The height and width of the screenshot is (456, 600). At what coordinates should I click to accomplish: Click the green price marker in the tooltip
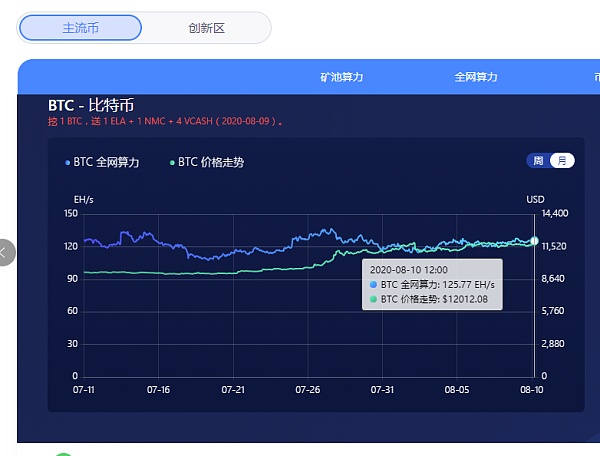(374, 299)
